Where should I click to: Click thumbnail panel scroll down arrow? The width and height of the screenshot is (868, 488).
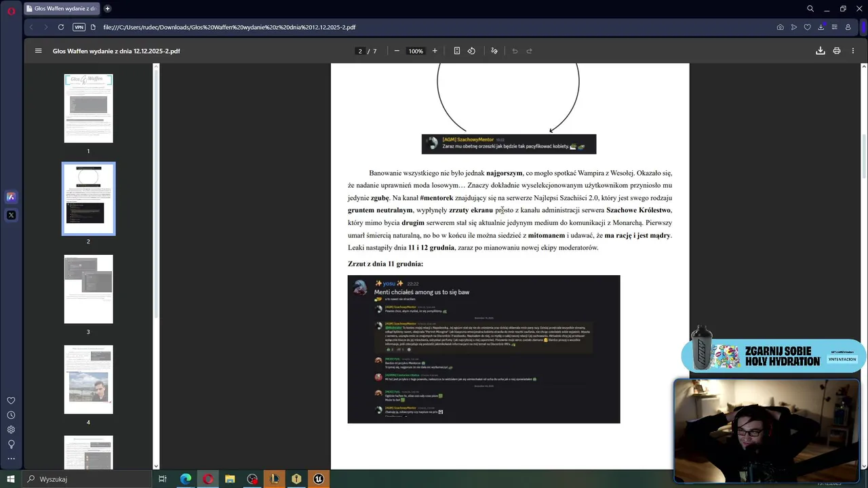point(156,466)
